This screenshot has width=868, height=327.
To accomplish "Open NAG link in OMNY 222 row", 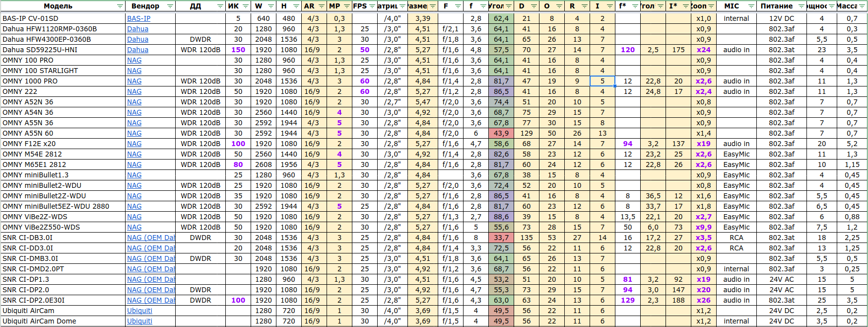I will (134, 91).
